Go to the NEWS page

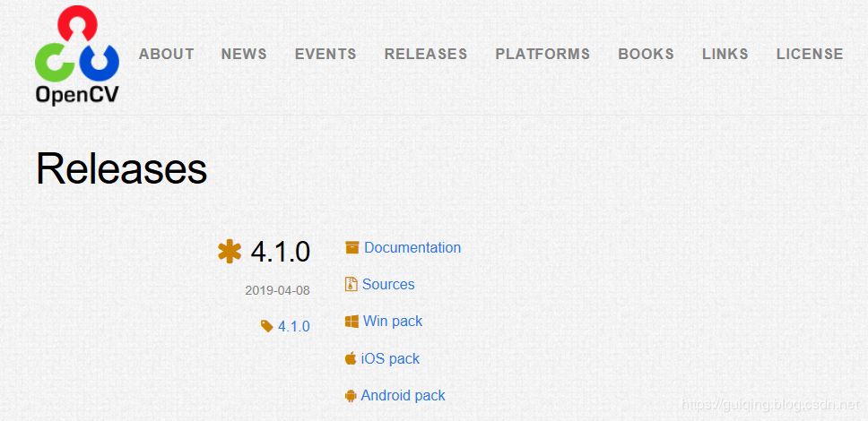244,54
